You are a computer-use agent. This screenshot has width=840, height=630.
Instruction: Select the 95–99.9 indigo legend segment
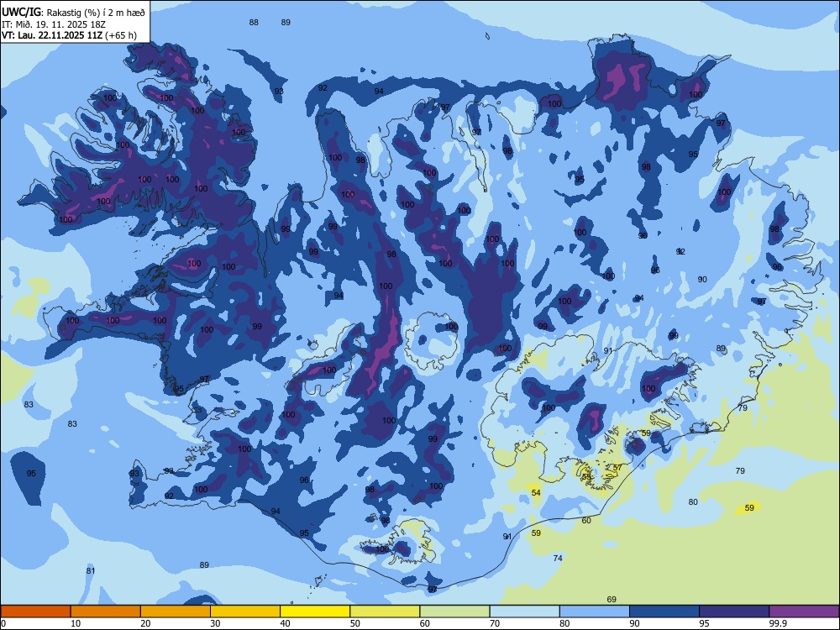(x=734, y=612)
